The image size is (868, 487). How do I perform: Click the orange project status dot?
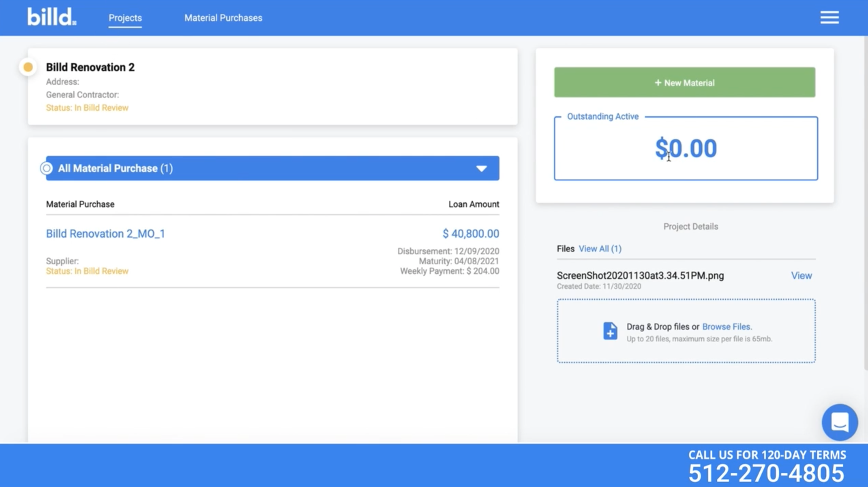point(28,67)
